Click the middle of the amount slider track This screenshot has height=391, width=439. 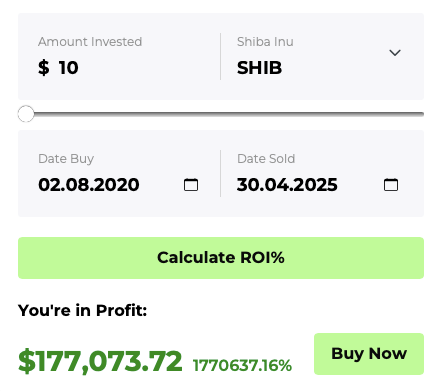pyautogui.click(x=221, y=114)
